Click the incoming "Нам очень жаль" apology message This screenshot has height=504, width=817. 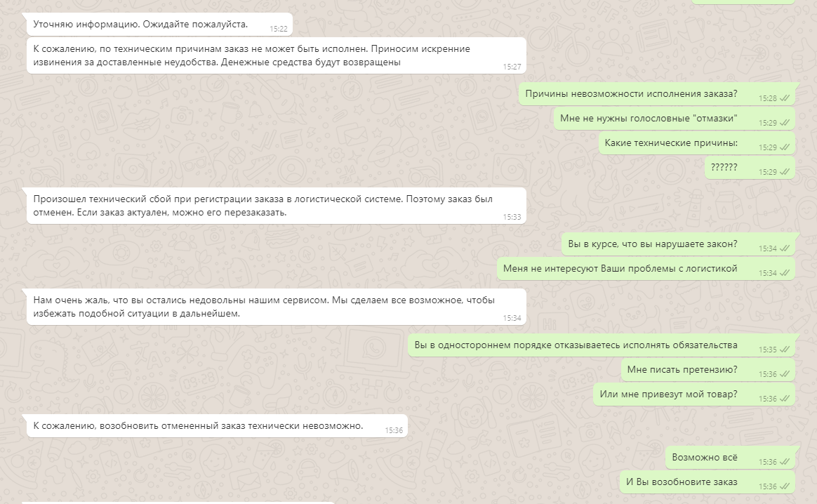(276, 307)
